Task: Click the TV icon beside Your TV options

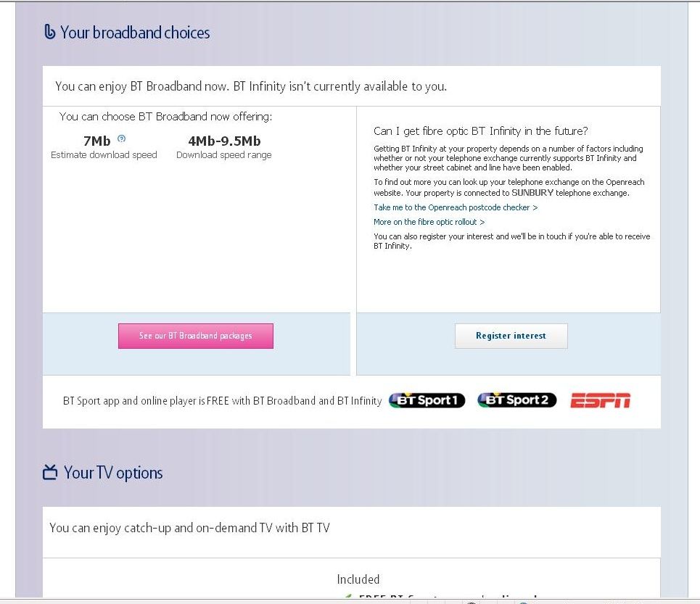Action: tap(50, 473)
